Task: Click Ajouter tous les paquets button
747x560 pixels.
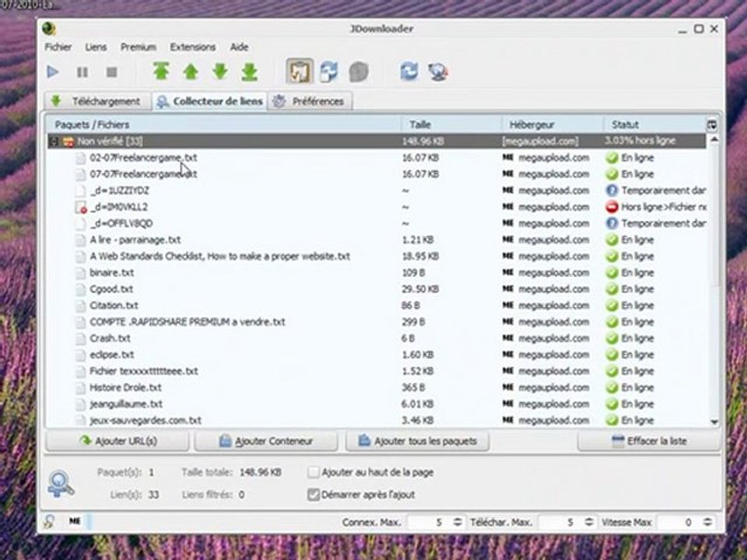Action: tap(417, 441)
